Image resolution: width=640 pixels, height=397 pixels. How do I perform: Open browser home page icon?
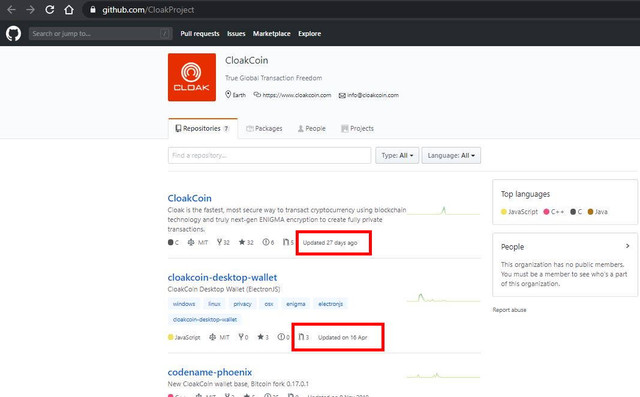click(69, 9)
